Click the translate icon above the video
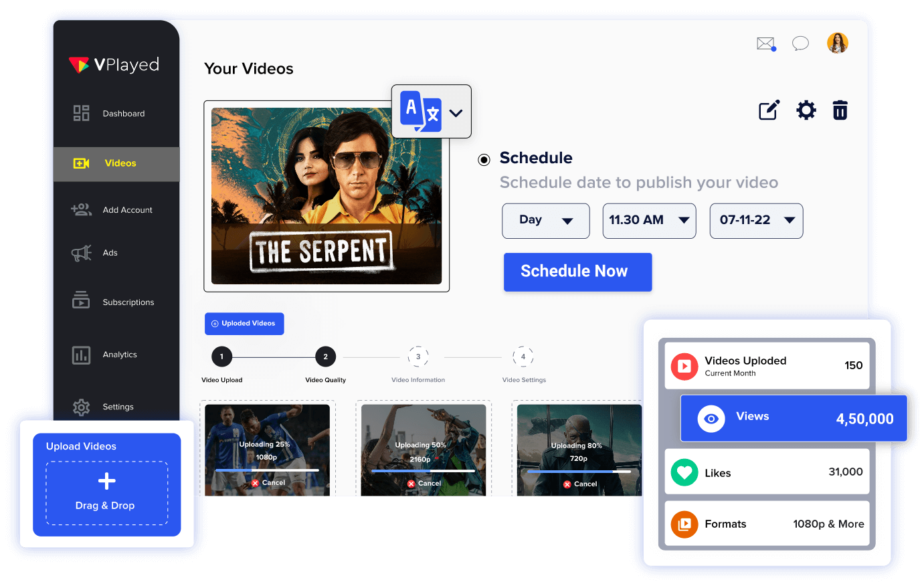This screenshot has width=924, height=586. [x=422, y=111]
